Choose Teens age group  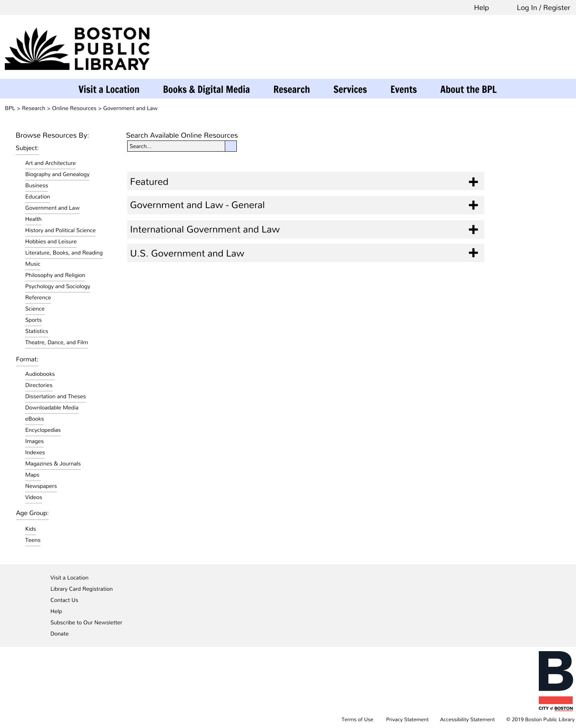(x=33, y=540)
